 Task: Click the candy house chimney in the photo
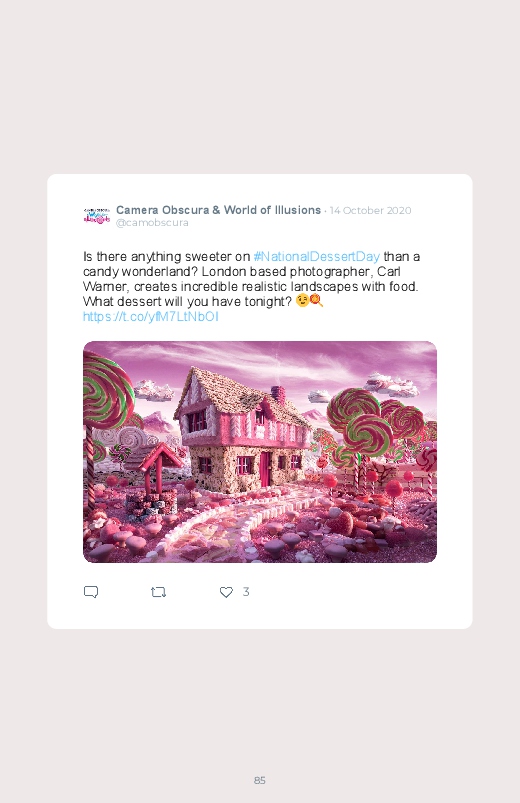278,394
